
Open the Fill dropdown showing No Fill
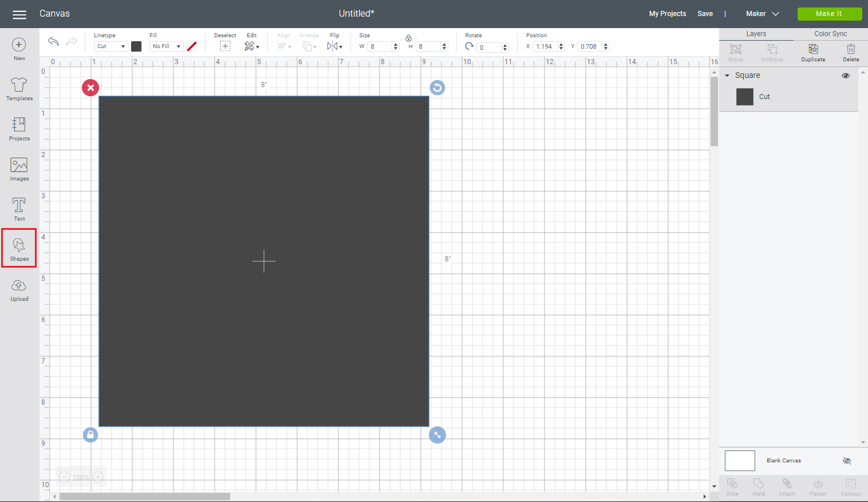(x=166, y=46)
